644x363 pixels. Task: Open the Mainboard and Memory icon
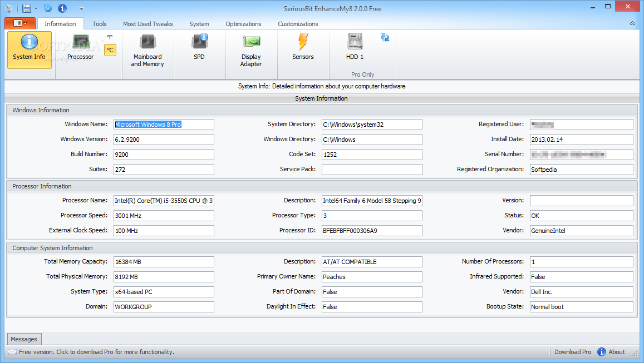click(x=148, y=51)
